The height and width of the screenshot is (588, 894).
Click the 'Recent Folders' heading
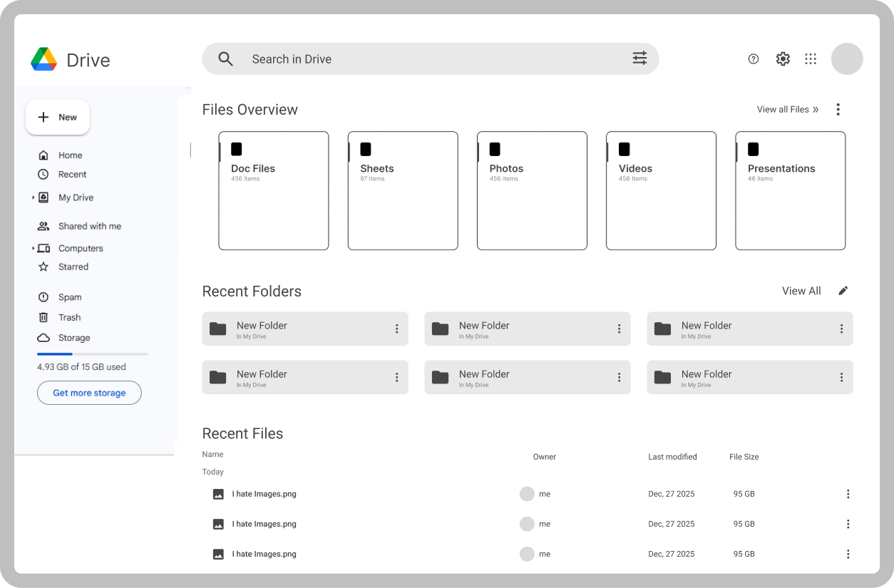[x=252, y=292]
